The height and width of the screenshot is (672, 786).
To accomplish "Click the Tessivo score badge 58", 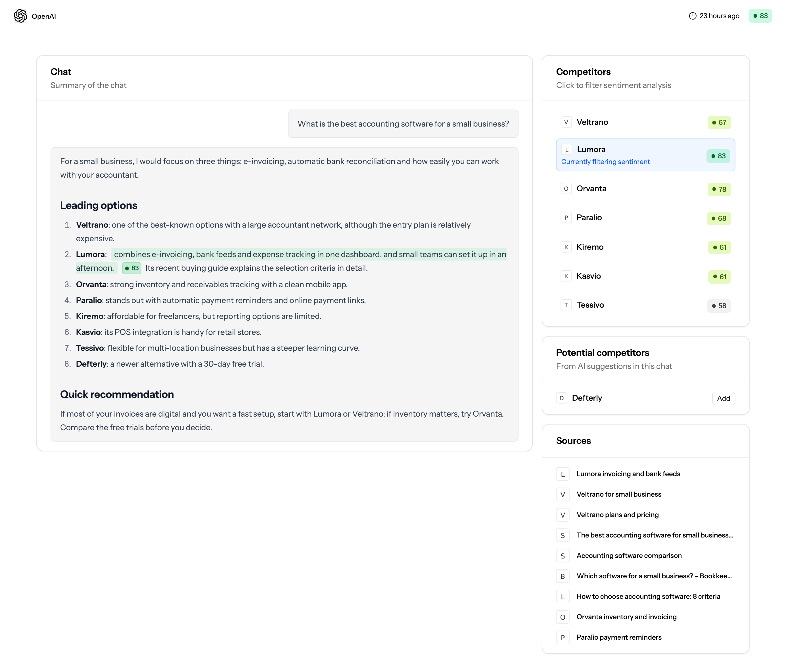I will (x=719, y=305).
